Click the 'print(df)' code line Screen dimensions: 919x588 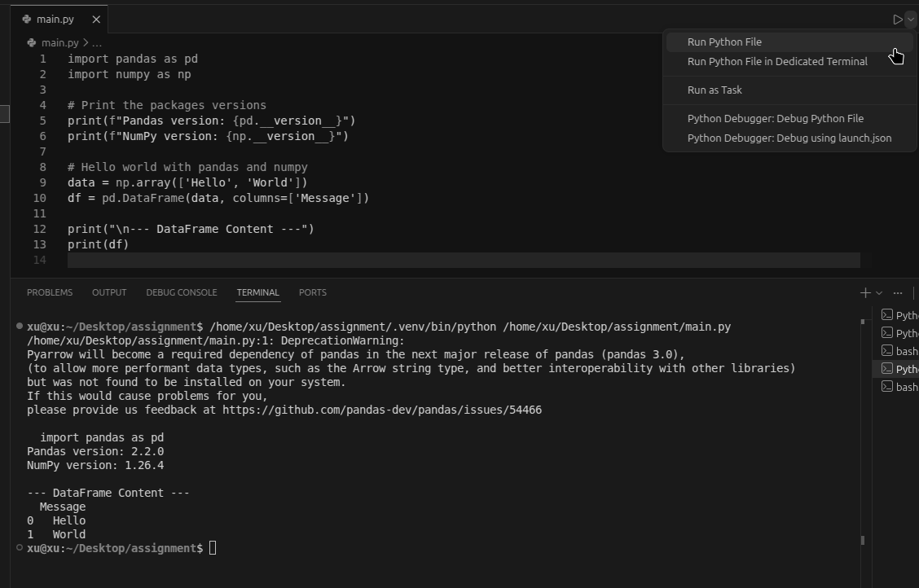click(98, 244)
